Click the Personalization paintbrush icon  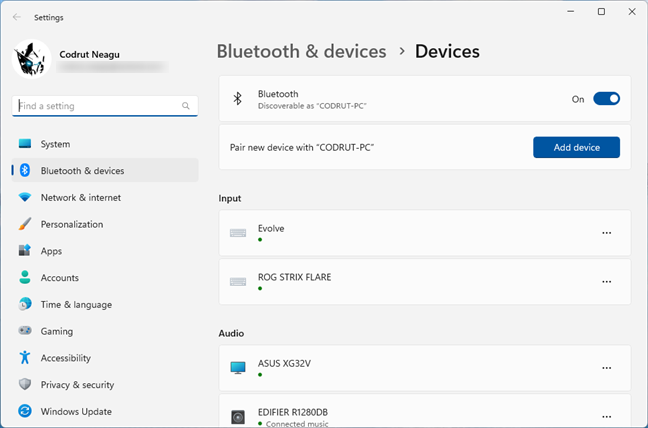coord(25,224)
